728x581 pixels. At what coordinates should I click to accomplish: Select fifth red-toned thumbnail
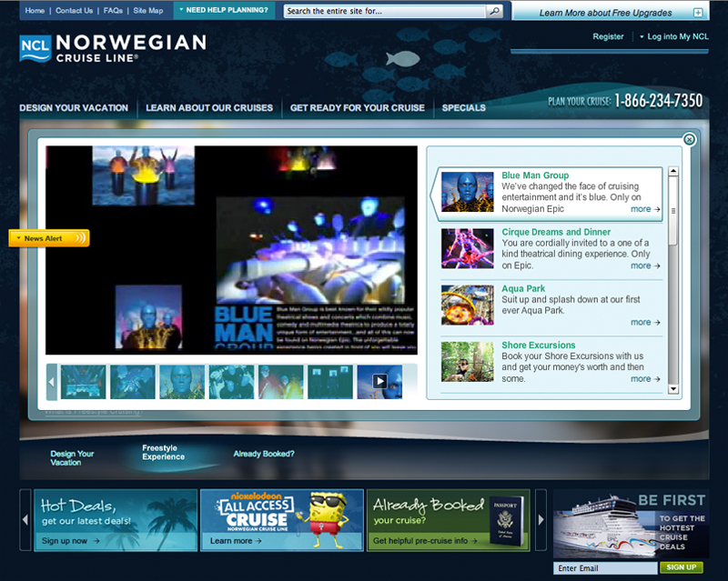(x=281, y=382)
